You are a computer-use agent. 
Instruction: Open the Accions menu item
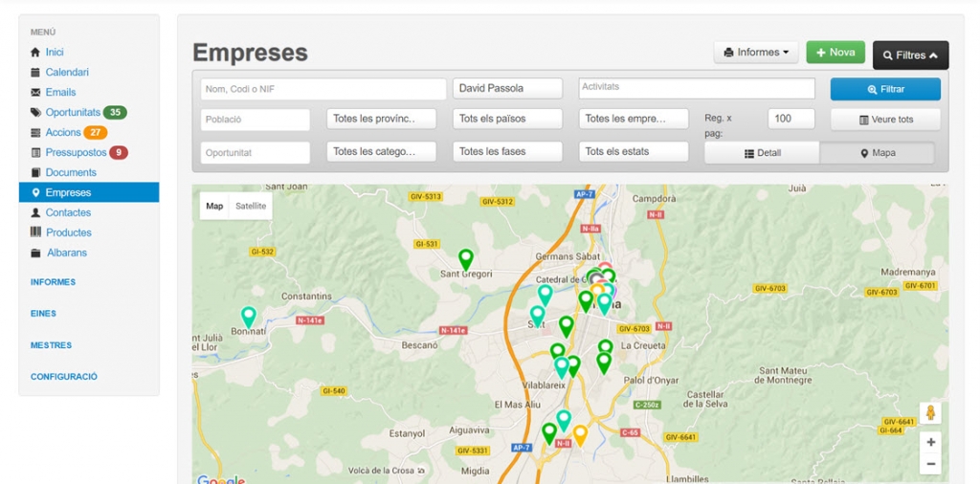63,132
